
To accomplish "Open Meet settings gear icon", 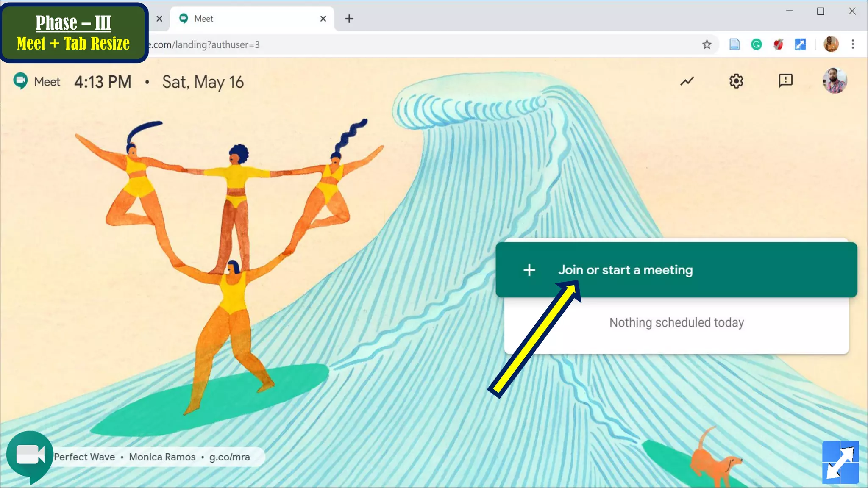I will pyautogui.click(x=736, y=81).
